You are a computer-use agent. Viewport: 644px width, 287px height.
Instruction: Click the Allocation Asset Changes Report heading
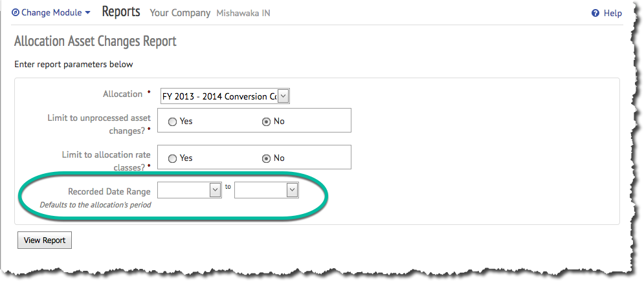point(95,41)
